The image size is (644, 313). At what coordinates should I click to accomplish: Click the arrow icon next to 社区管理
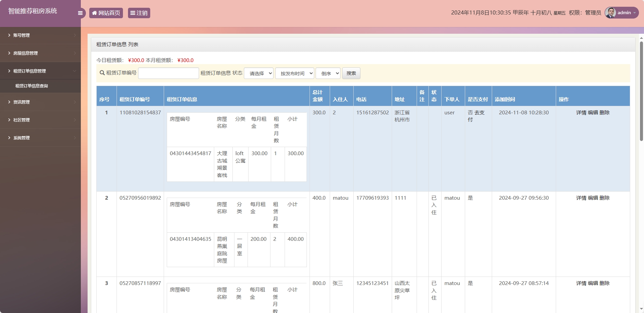(x=75, y=120)
